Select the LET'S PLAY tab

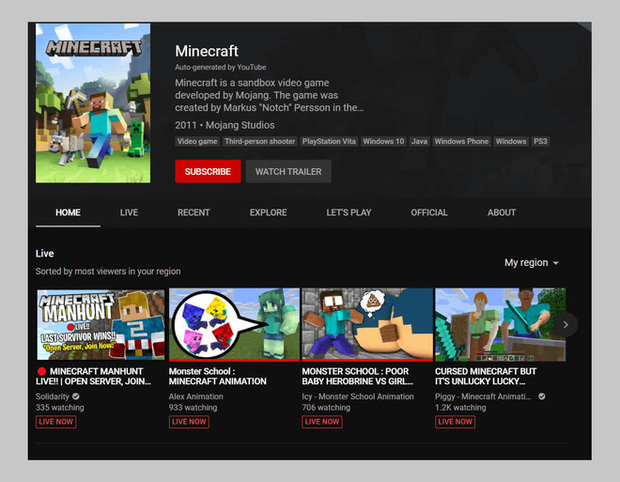[x=348, y=213]
